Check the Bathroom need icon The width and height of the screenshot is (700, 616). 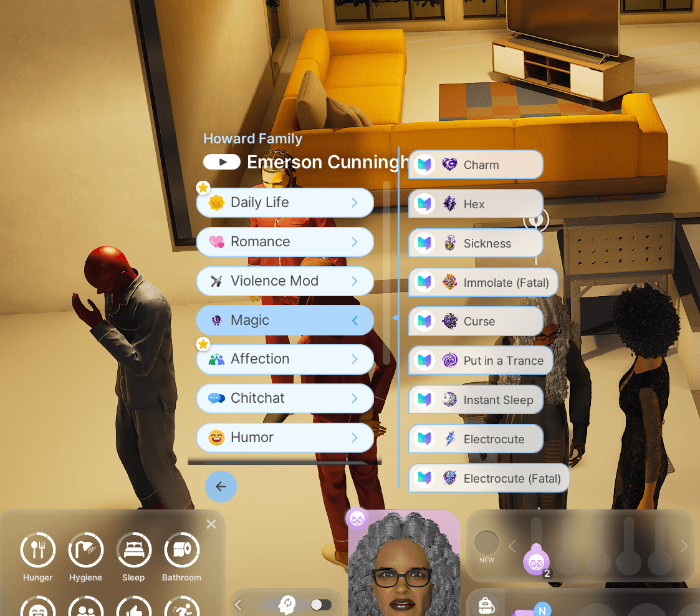click(x=181, y=550)
